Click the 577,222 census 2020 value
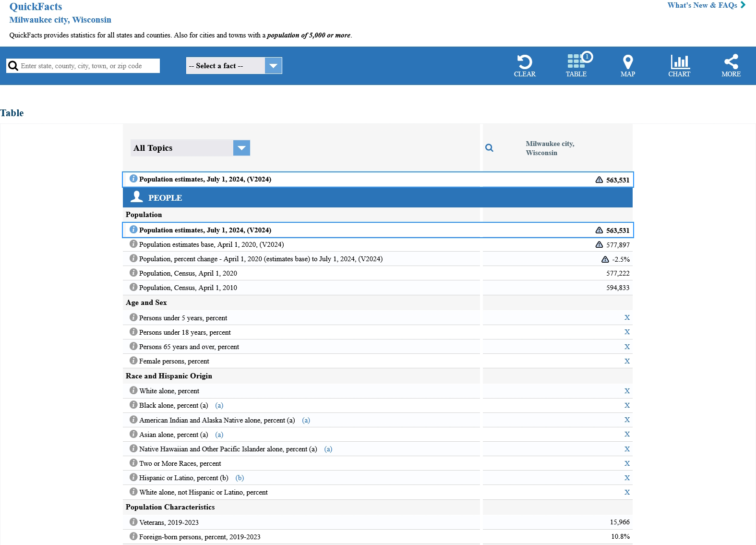The image size is (756, 545). point(618,273)
